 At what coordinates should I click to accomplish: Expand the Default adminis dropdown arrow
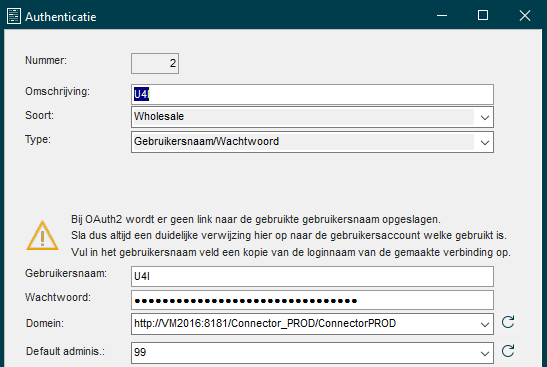pos(485,353)
